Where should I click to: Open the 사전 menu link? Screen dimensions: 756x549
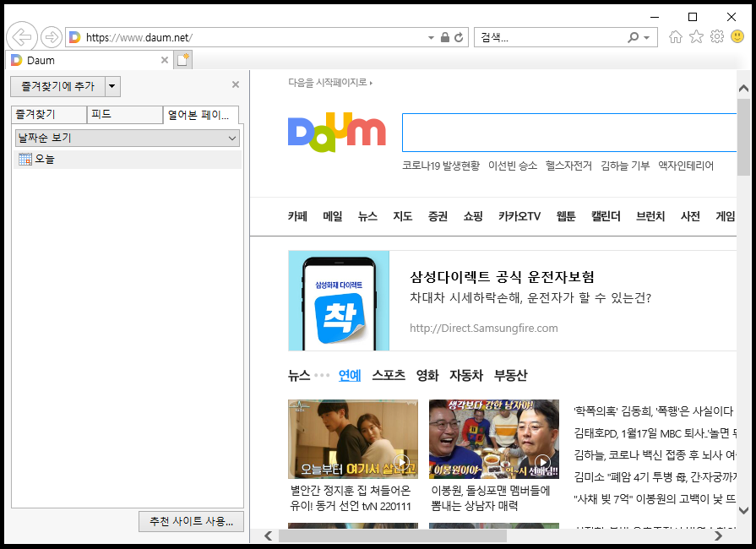pyautogui.click(x=690, y=216)
